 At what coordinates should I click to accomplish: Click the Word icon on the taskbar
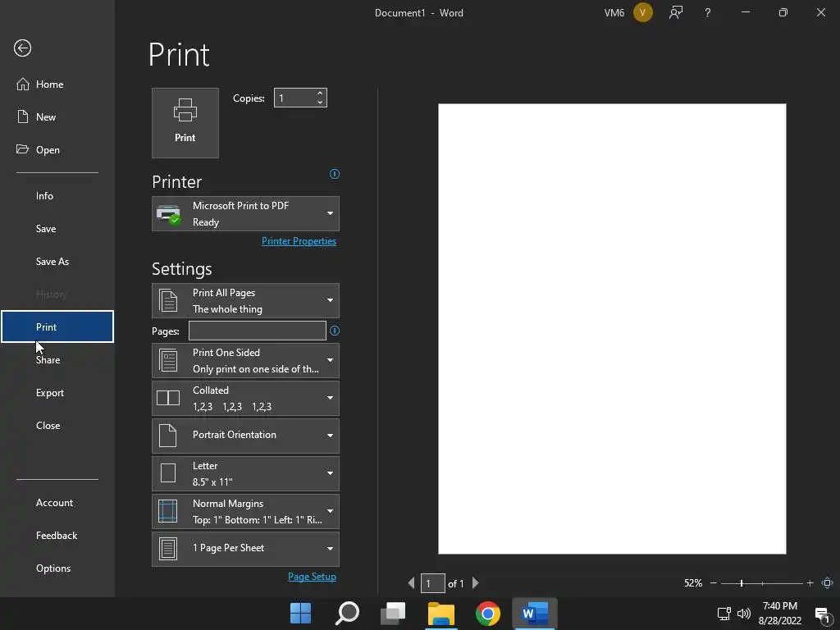click(x=535, y=614)
